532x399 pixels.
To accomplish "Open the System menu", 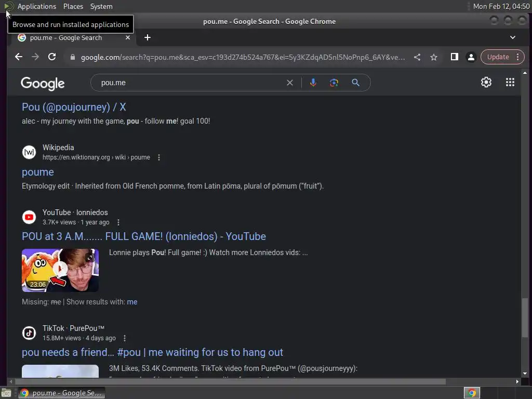I will (101, 6).
